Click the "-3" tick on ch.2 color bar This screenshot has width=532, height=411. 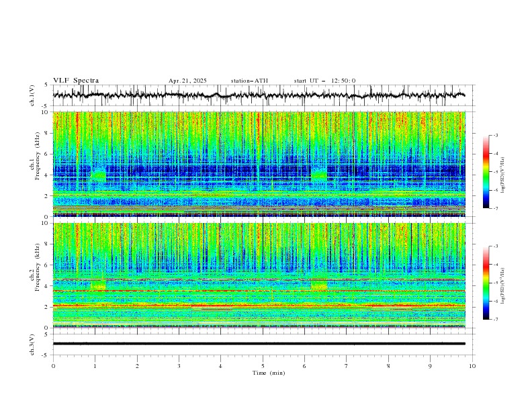click(x=496, y=246)
